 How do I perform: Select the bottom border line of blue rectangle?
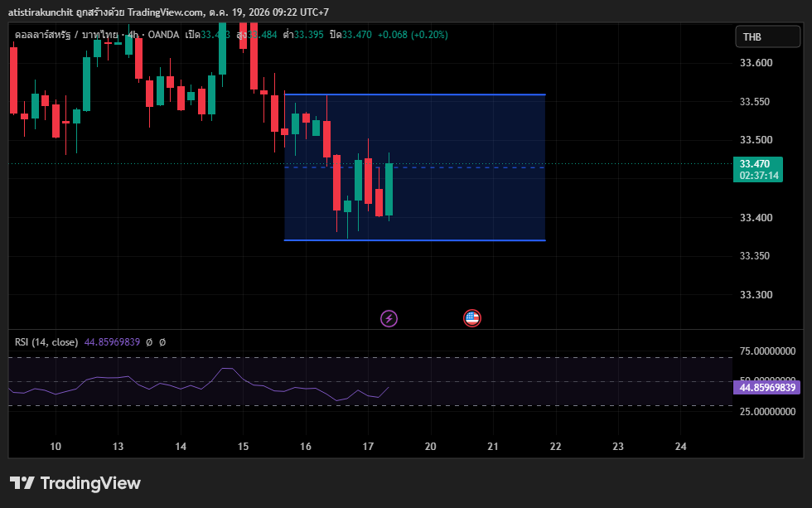(x=415, y=240)
